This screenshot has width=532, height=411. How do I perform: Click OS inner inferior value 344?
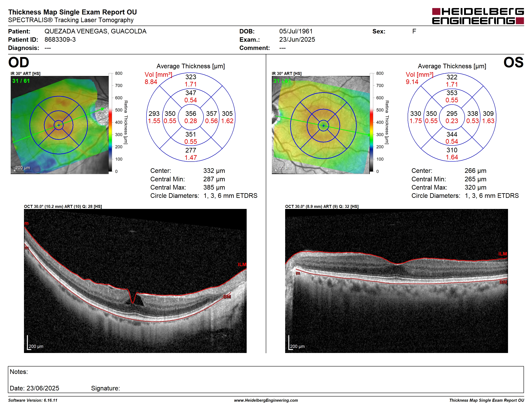point(452,134)
